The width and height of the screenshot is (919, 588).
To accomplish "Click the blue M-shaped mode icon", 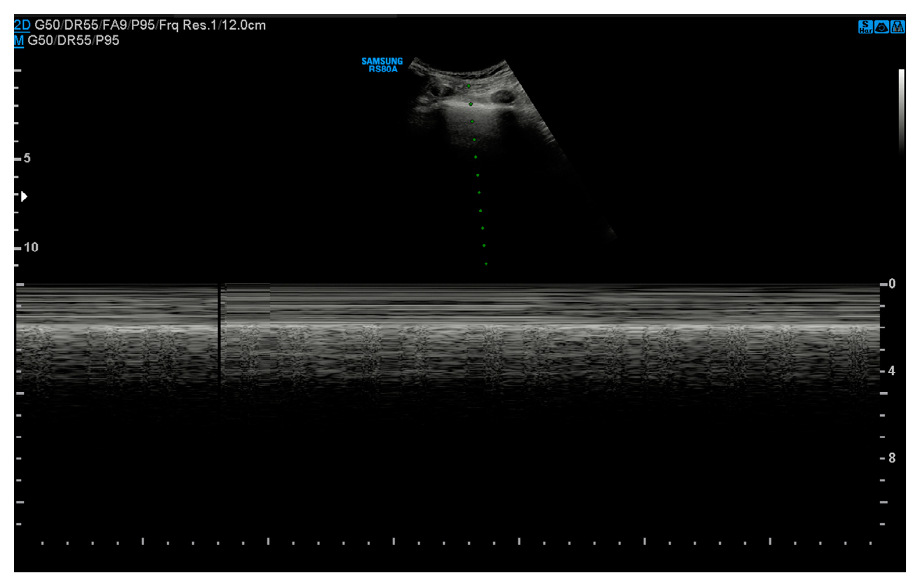I will click(x=898, y=27).
